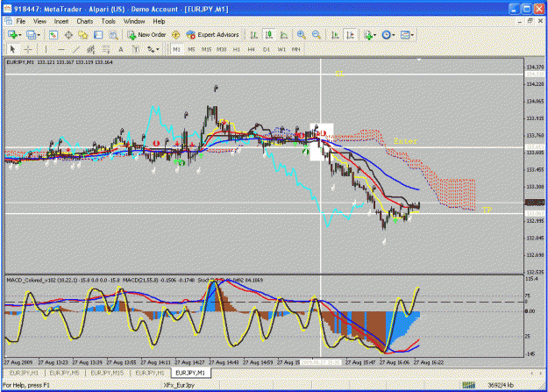Zoom out on the chart
This screenshot has height=392, width=548.
(x=316, y=34)
